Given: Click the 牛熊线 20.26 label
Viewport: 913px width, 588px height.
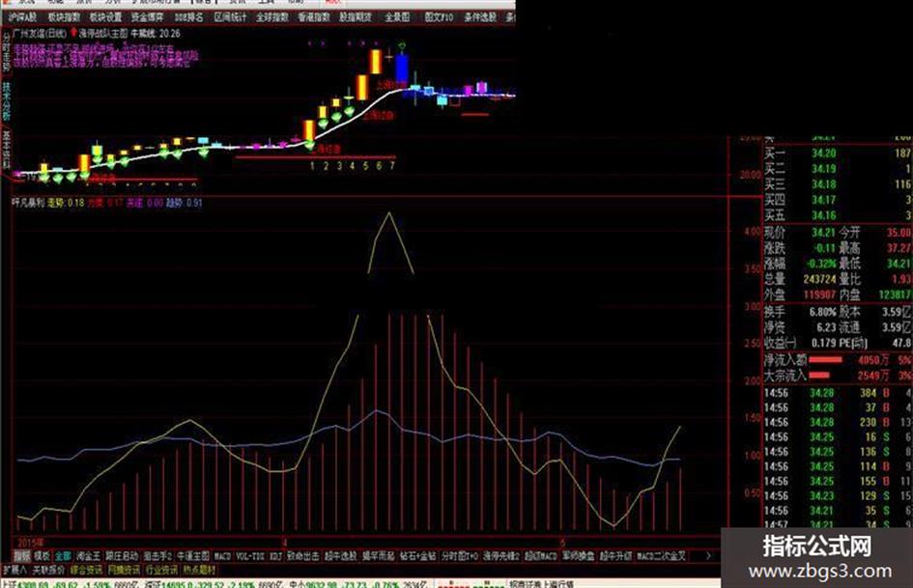Looking at the screenshot, I should pos(156,34).
